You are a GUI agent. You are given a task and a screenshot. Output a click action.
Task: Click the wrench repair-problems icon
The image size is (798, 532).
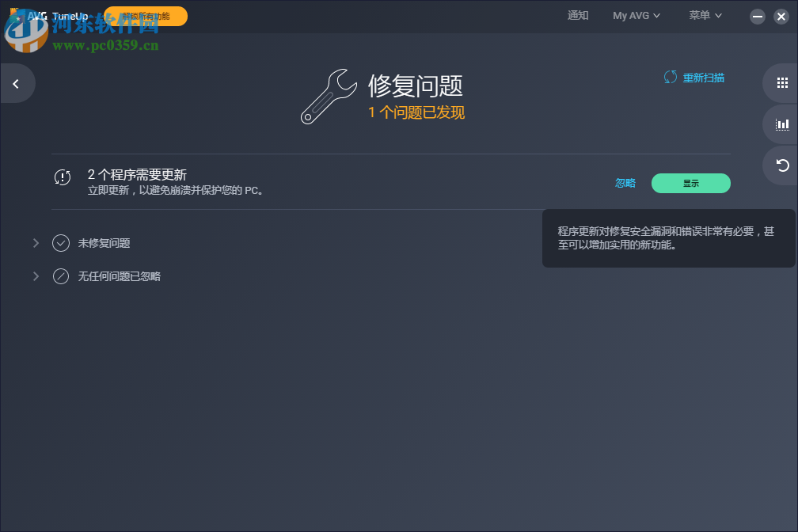[329, 96]
